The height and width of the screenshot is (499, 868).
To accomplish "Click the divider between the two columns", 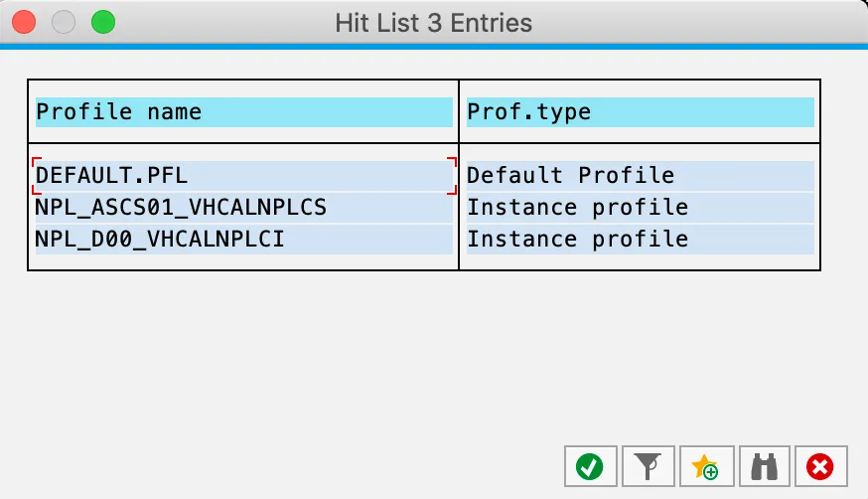I will pyautogui.click(x=459, y=175).
